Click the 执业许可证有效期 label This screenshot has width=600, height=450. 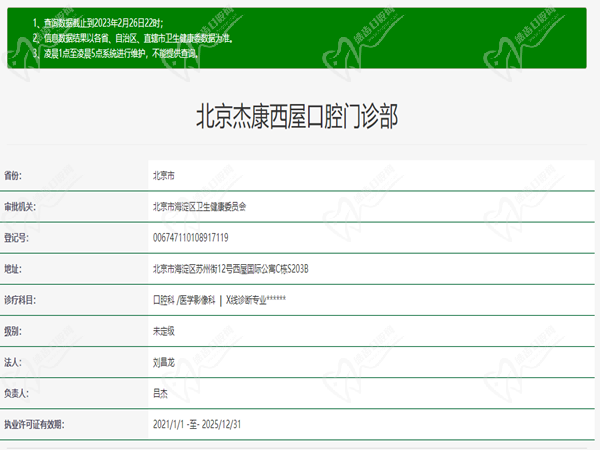34,424
